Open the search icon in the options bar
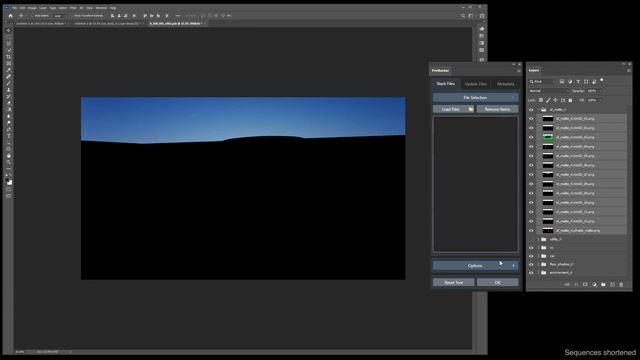 click(463, 16)
